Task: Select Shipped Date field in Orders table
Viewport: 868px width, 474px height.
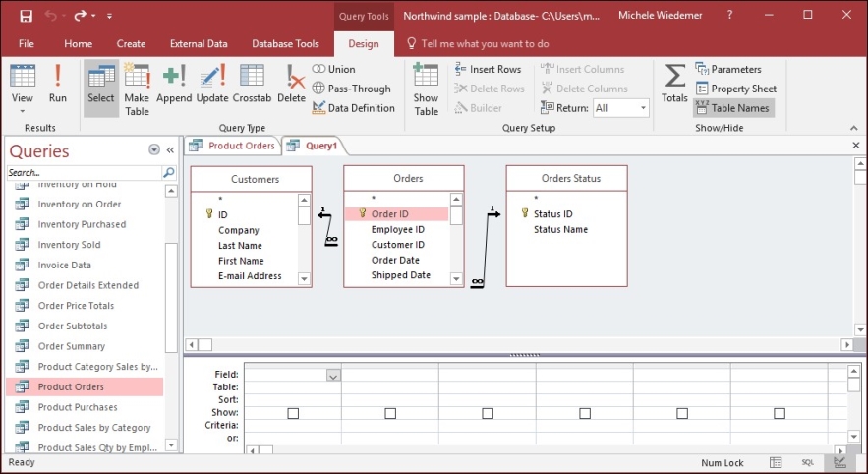Action: tap(401, 275)
